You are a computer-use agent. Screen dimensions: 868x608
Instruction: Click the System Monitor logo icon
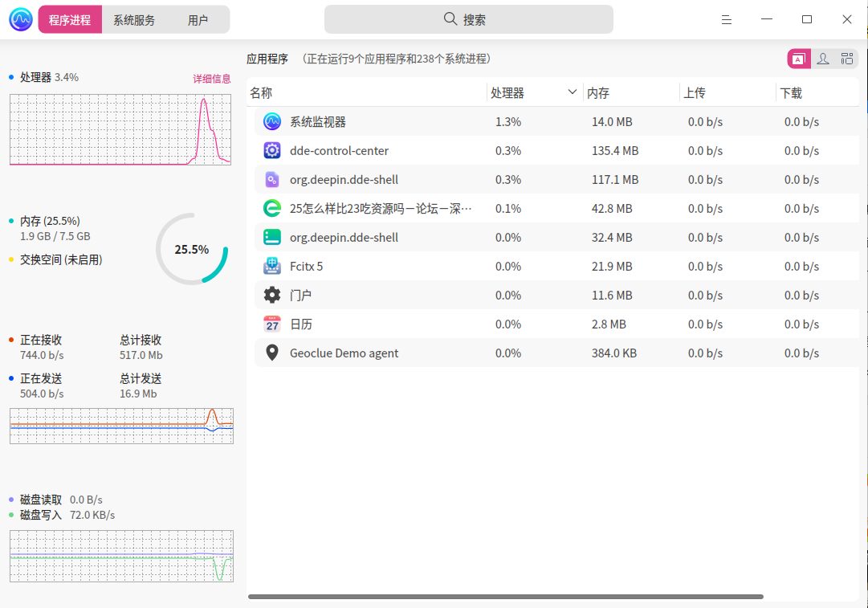click(21, 19)
